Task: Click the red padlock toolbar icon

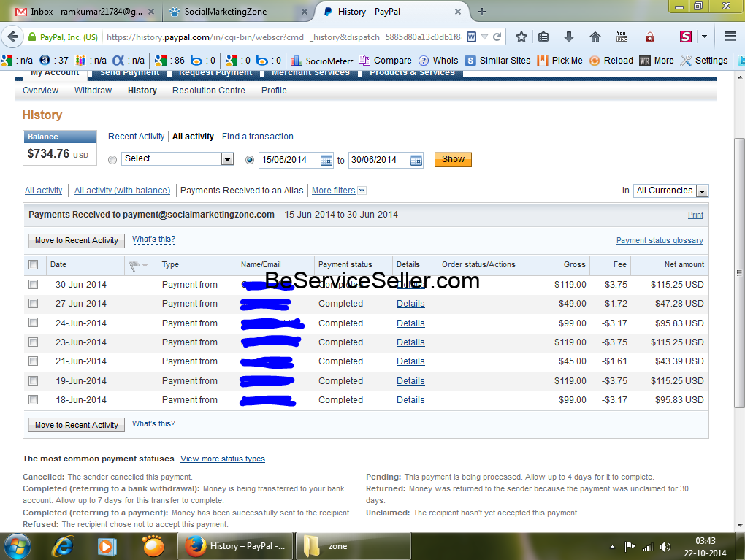Action: [649, 37]
